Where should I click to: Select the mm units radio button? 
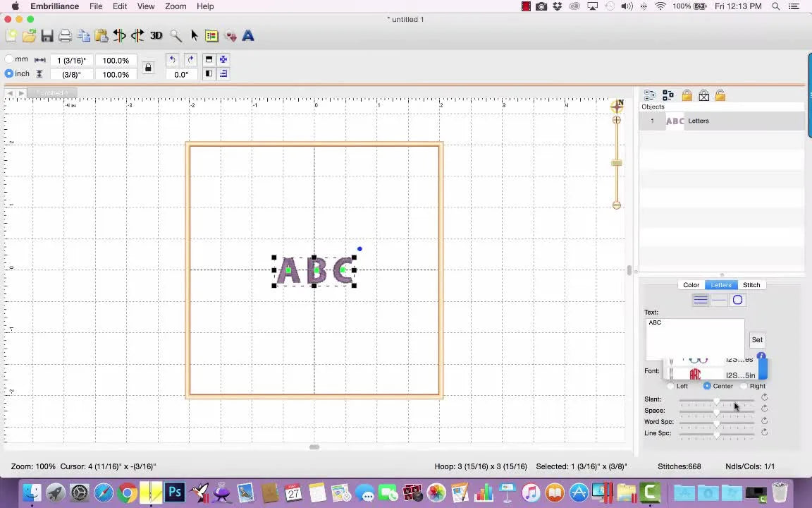tap(8, 59)
